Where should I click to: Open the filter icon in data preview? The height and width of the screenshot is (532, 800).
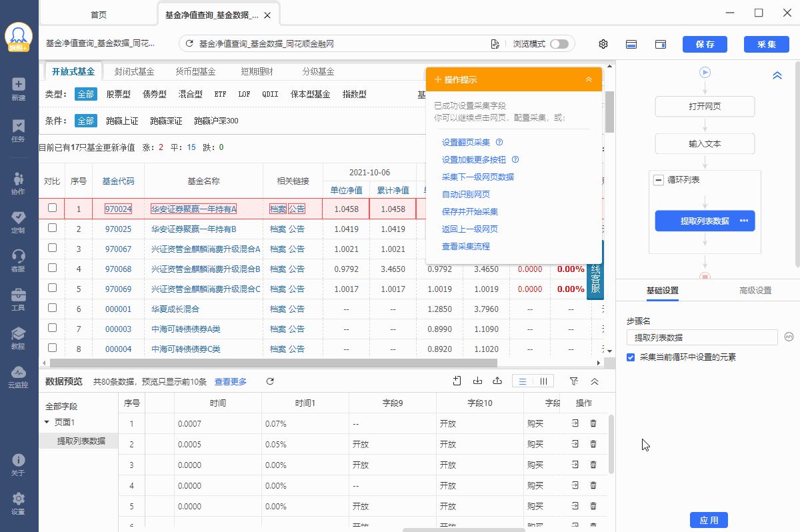pyautogui.click(x=574, y=381)
